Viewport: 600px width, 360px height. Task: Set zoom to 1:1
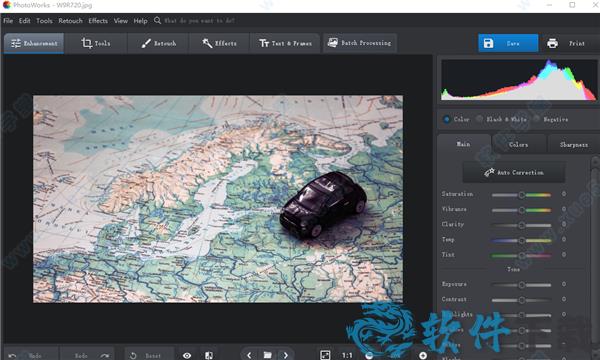(347, 355)
